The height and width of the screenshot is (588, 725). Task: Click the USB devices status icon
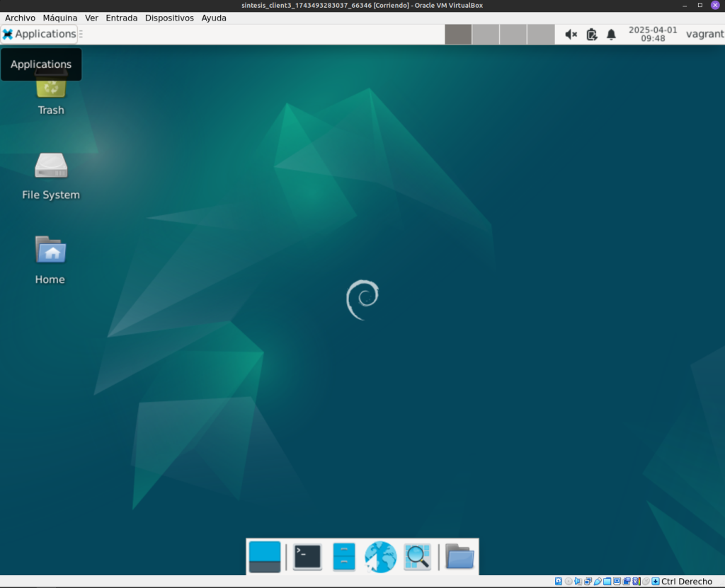click(598, 582)
